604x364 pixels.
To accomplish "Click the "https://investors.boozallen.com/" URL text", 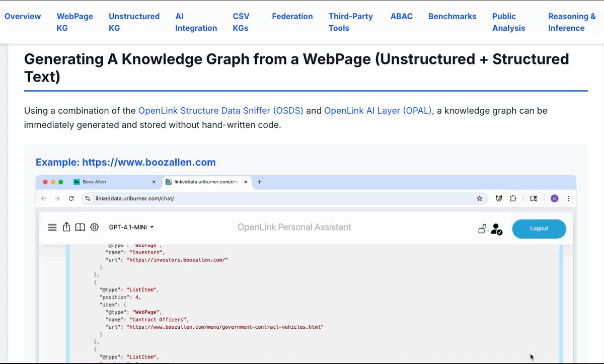I will [177, 259].
